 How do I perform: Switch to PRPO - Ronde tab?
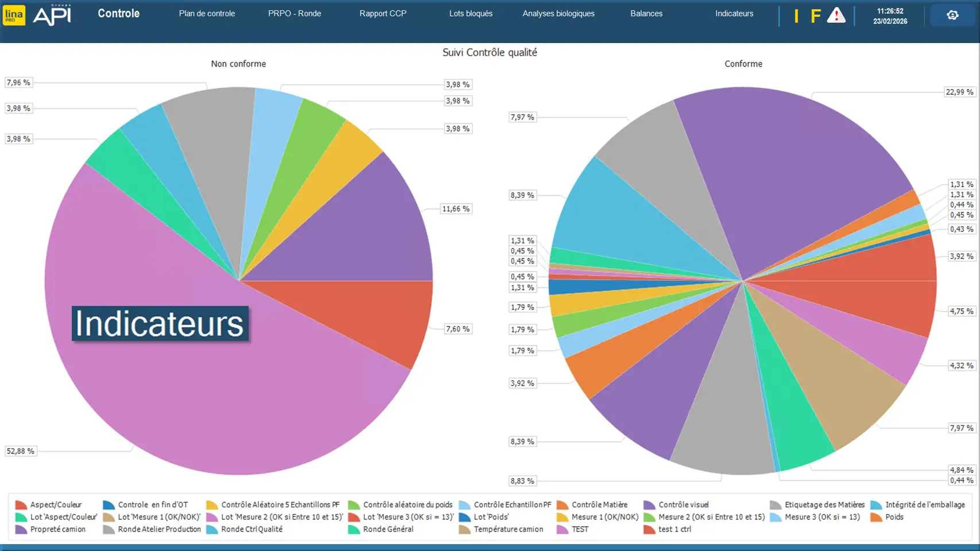[295, 13]
